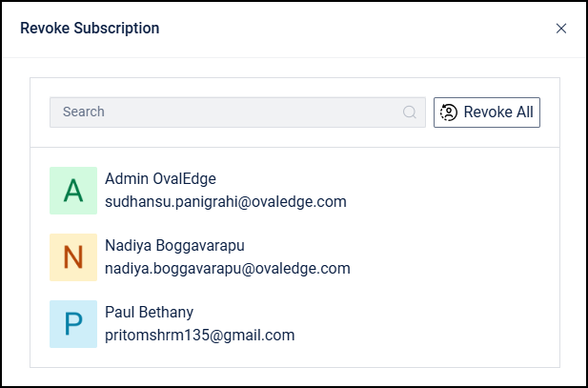Image resolution: width=588 pixels, height=388 pixels.
Task: Click the Revoke Subscription dialog title
Action: coord(90,29)
